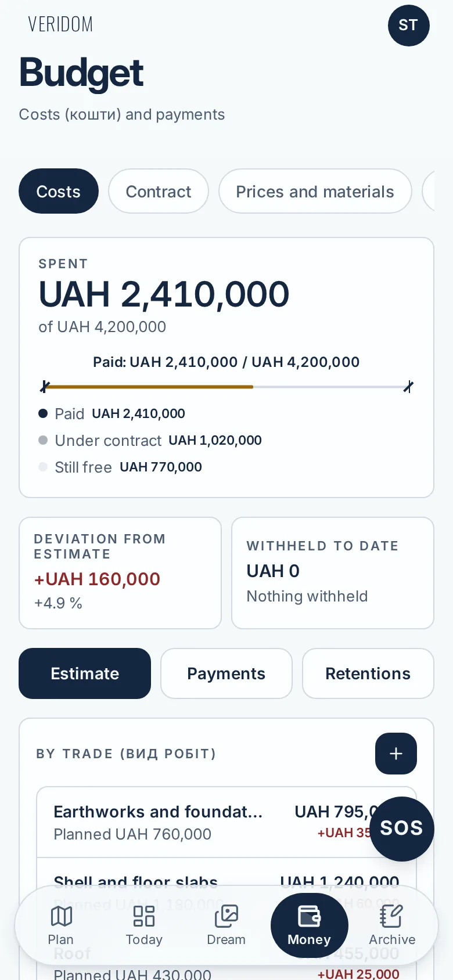This screenshot has width=453, height=980.
Task: Open the Deviation from estimate card
Action: coord(120,573)
